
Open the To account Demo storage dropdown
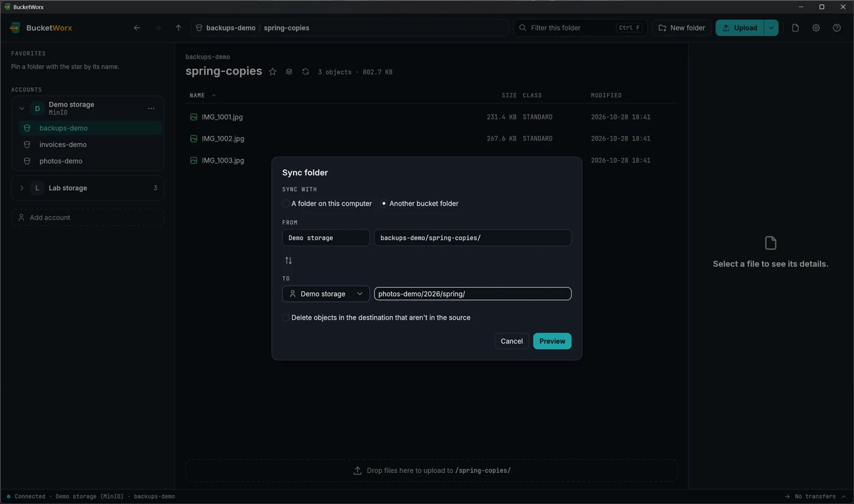(x=326, y=294)
